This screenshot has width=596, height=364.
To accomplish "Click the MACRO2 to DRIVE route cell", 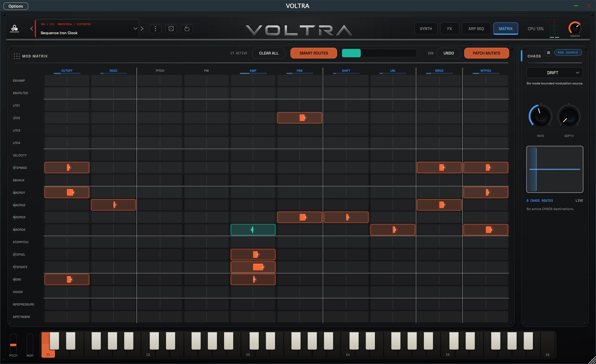I will pos(439,205).
